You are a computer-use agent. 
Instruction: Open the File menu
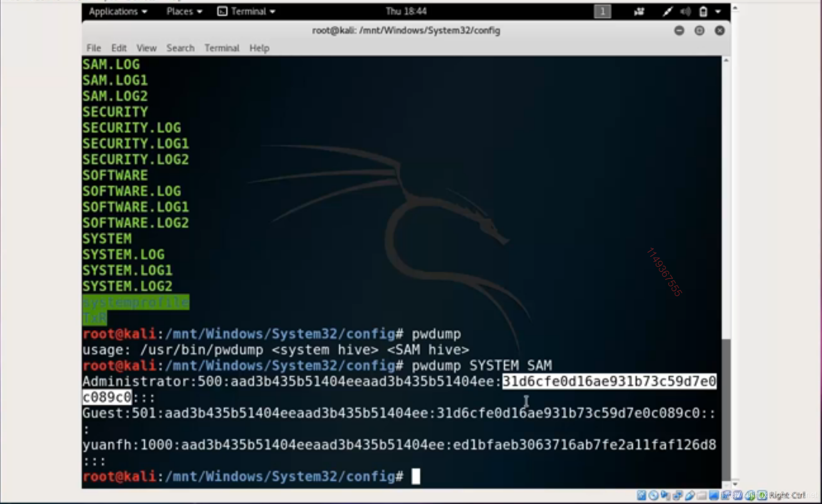pyautogui.click(x=93, y=48)
